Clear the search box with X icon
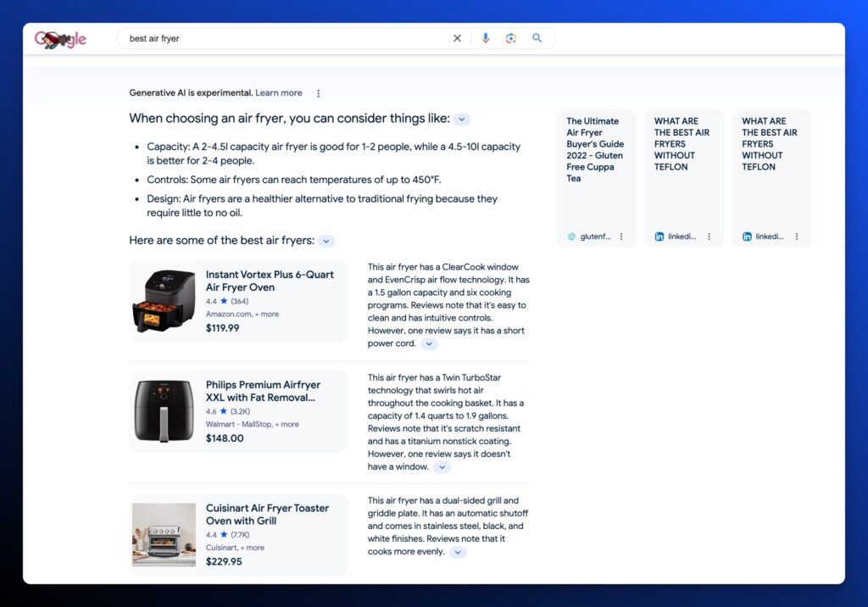868x607 pixels. coord(457,38)
